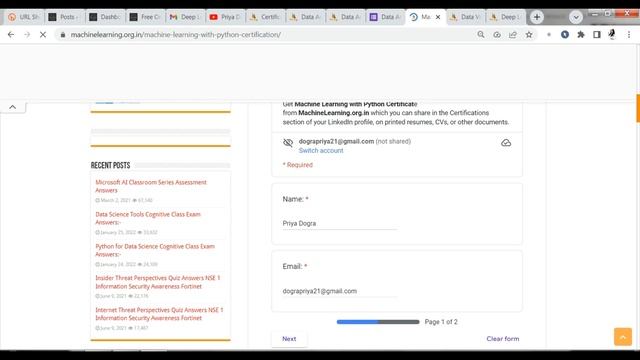The height and width of the screenshot is (360, 640).
Task: Click the address bar URL
Action: click(x=176, y=35)
